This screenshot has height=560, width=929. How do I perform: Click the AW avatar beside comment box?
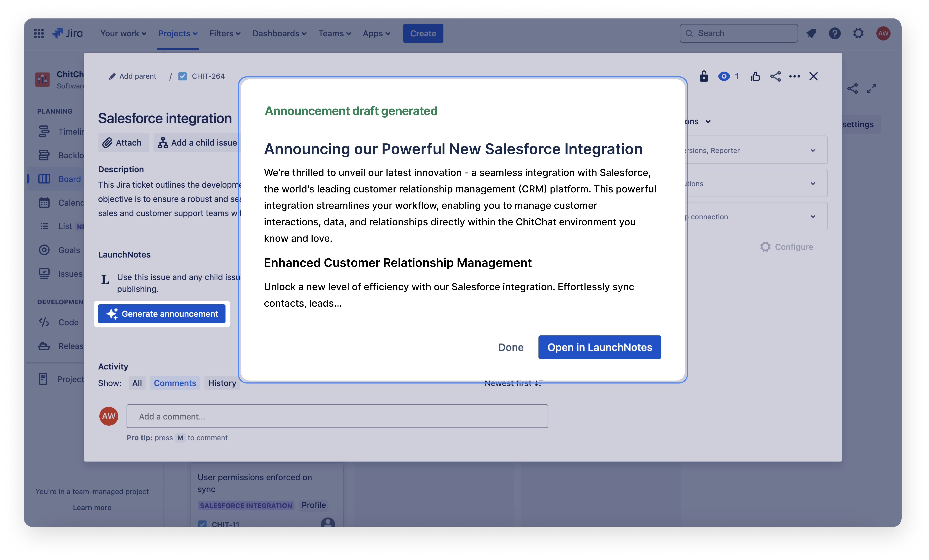tap(109, 416)
